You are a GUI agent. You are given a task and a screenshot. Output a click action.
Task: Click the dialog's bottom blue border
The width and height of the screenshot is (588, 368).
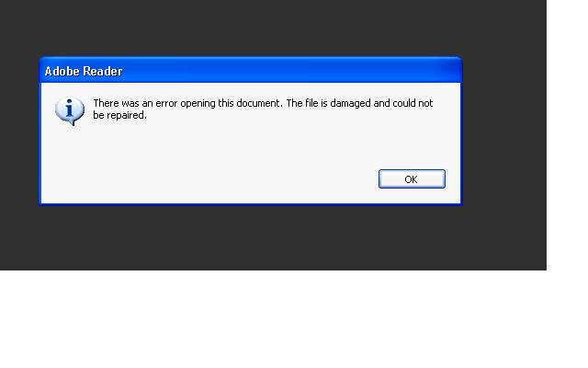click(x=251, y=204)
